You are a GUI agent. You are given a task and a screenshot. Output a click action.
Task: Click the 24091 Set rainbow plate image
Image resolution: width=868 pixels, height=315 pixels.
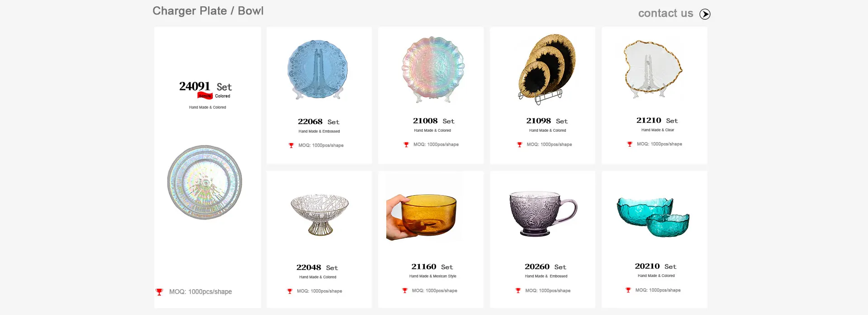[205, 182]
